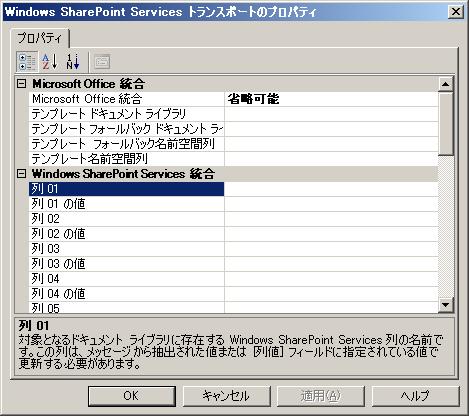Click the disabled Property Pages icon
Image resolution: width=469 pixels, height=416 pixels.
(x=102, y=62)
